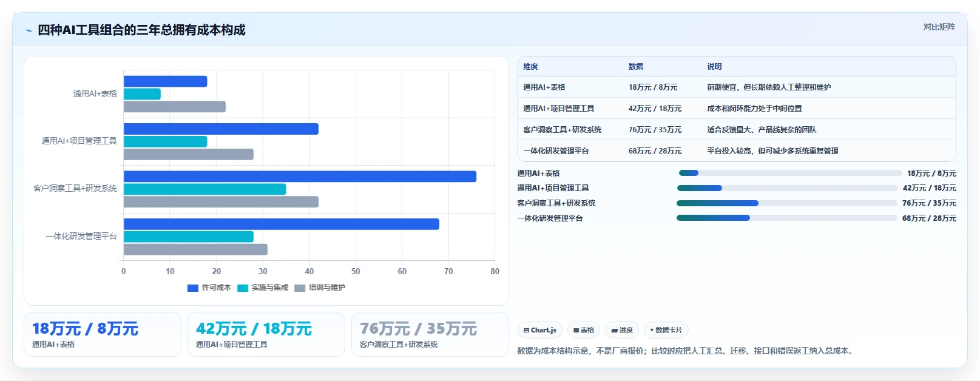
Task: Click the 培训与维护 bar for 通用AI+项目管理工具
Action: (x=189, y=154)
